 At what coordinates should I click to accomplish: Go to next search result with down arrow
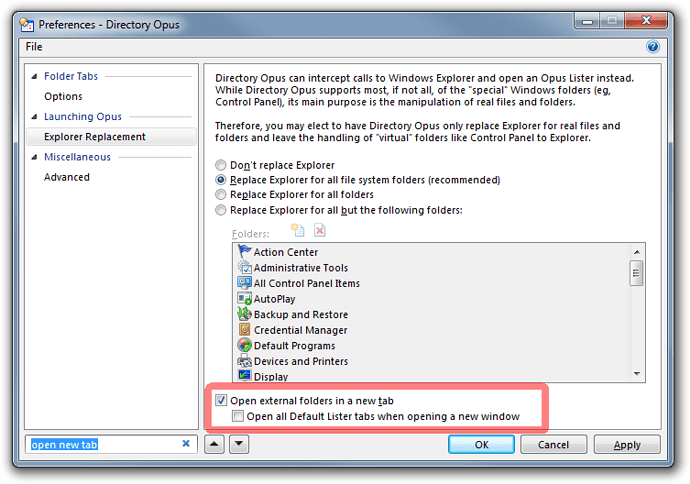[239, 444]
